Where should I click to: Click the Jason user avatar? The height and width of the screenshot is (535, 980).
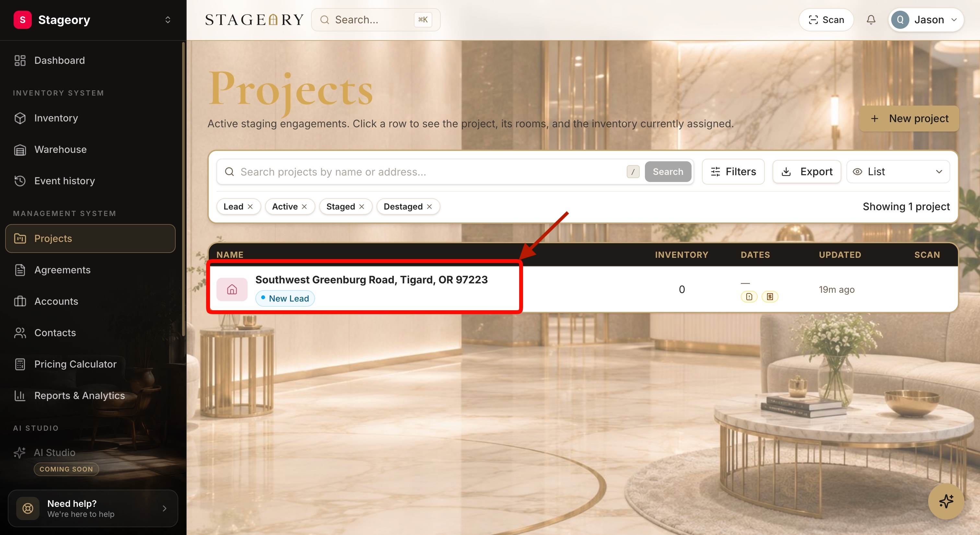coord(900,20)
